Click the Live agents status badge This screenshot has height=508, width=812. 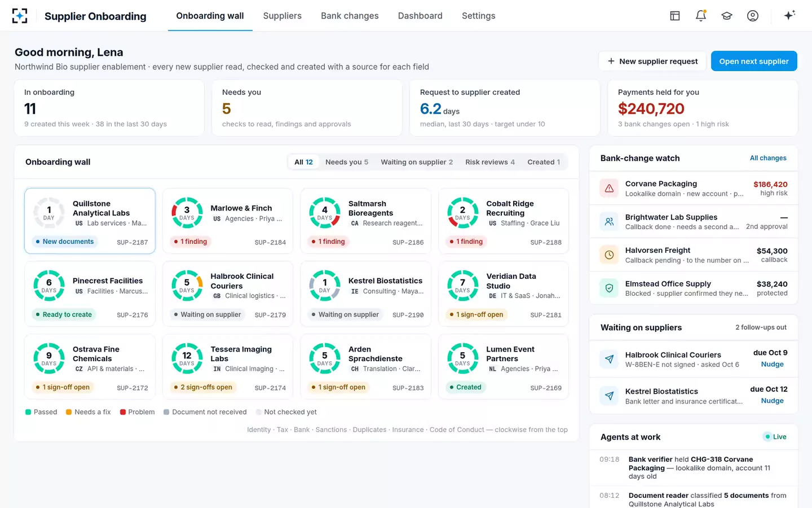[775, 437]
